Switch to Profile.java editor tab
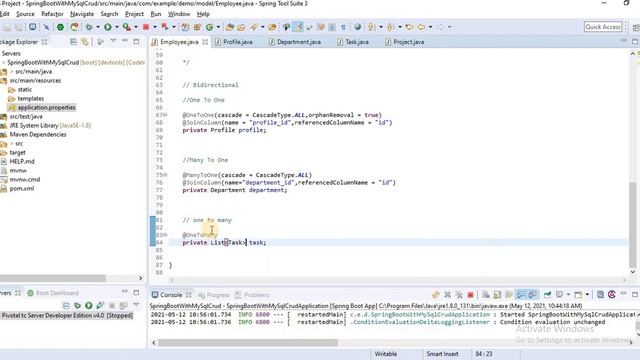The width and height of the screenshot is (640, 360). (238, 42)
